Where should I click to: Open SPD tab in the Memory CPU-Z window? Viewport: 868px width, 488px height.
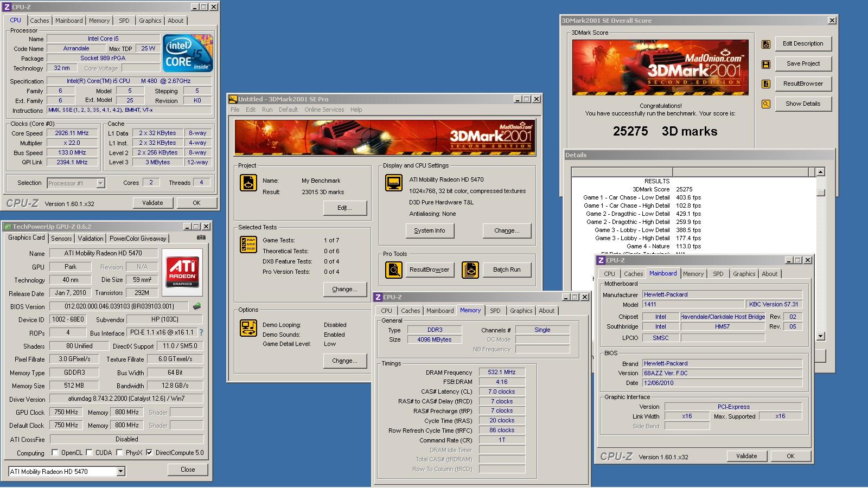(x=495, y=311)
